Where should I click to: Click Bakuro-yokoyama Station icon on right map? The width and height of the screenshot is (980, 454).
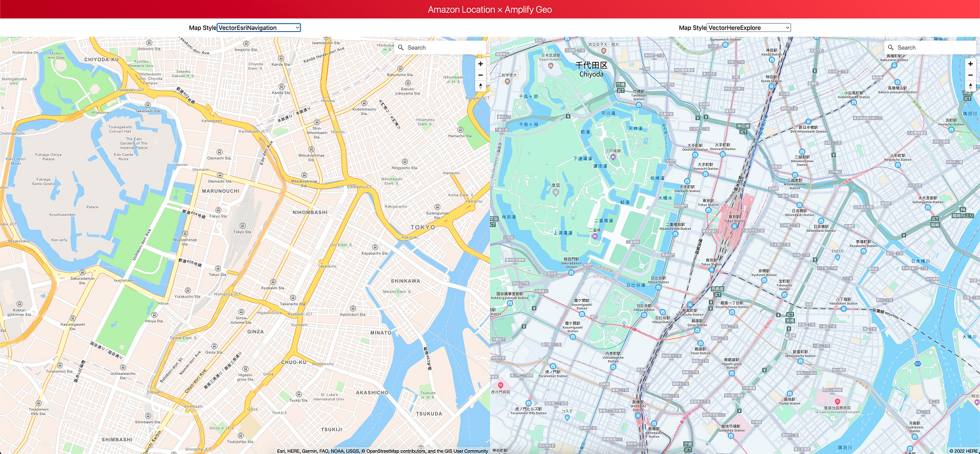tap(897, 83)
